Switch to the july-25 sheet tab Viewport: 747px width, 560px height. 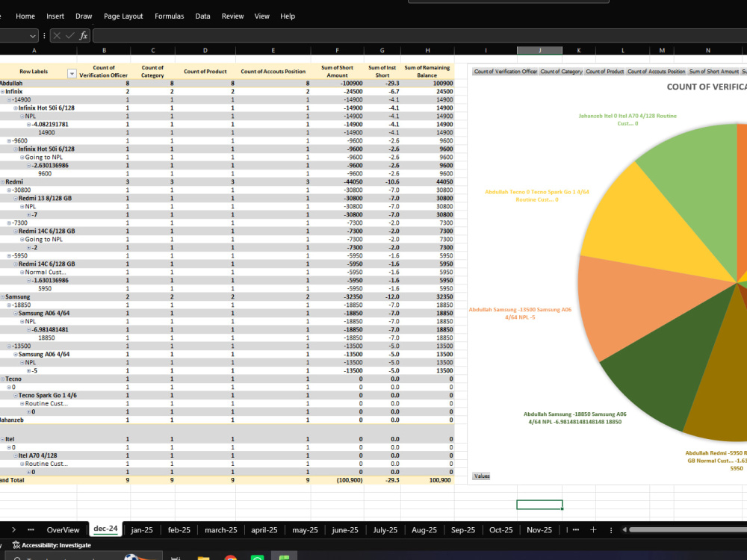click(385, 529)
